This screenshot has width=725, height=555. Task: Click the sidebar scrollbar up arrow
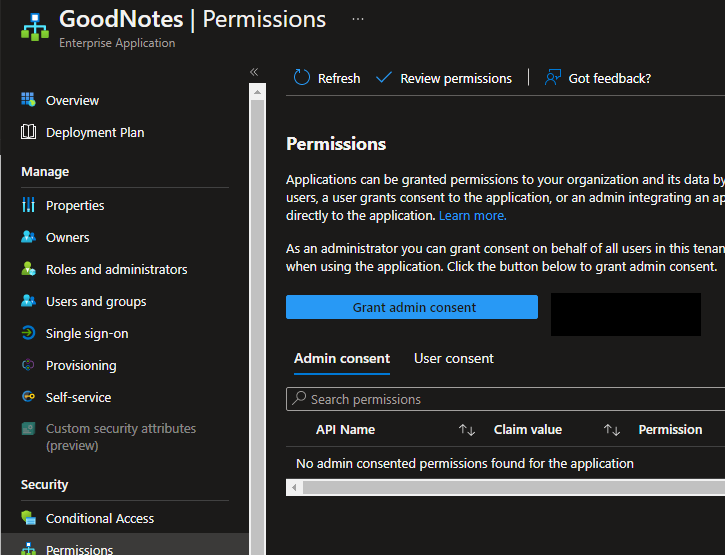tap(257, 92)
